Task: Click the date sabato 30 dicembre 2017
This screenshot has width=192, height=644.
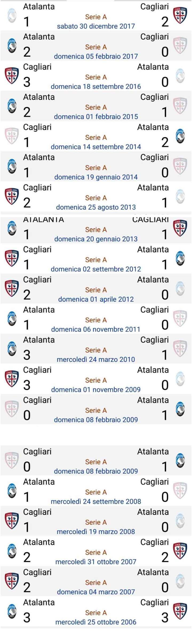Action: (x=96, y=26)
